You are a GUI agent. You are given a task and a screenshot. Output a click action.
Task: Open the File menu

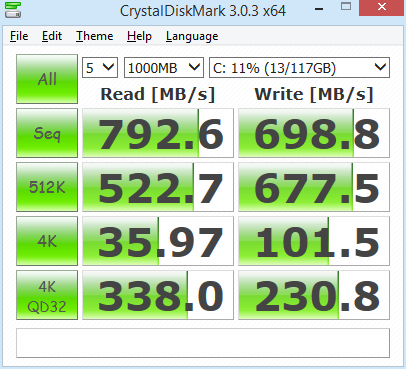pos(19,36)
